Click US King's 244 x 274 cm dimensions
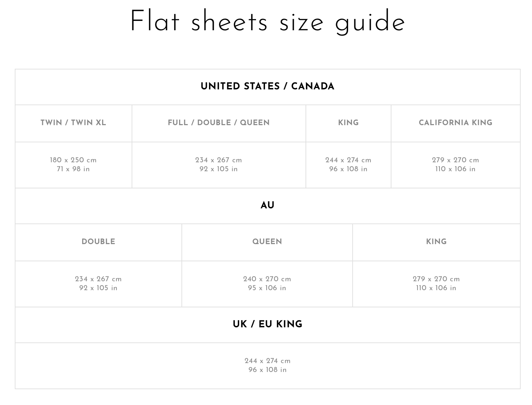This screenshot has height=405, width=532. click(348, 160)
